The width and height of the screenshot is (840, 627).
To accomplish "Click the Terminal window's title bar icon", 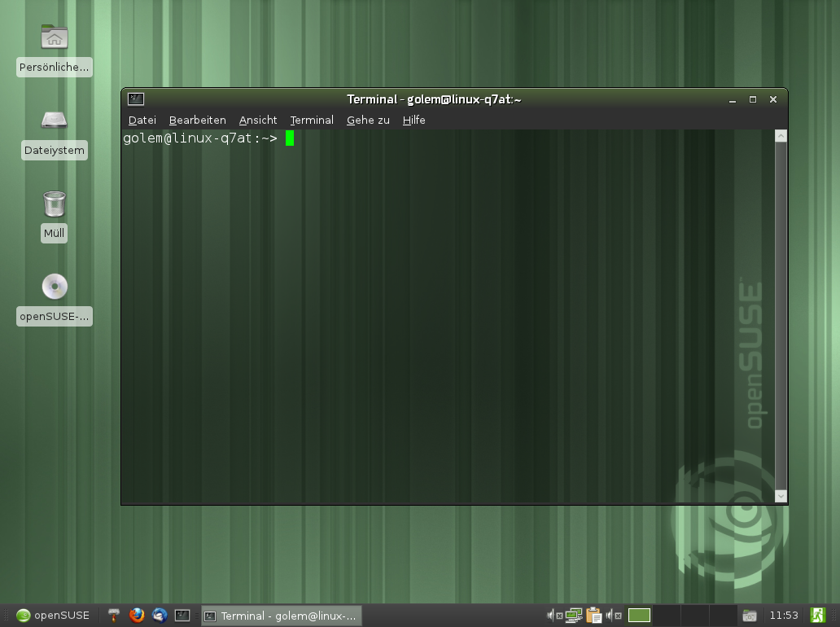I will 136,99.
